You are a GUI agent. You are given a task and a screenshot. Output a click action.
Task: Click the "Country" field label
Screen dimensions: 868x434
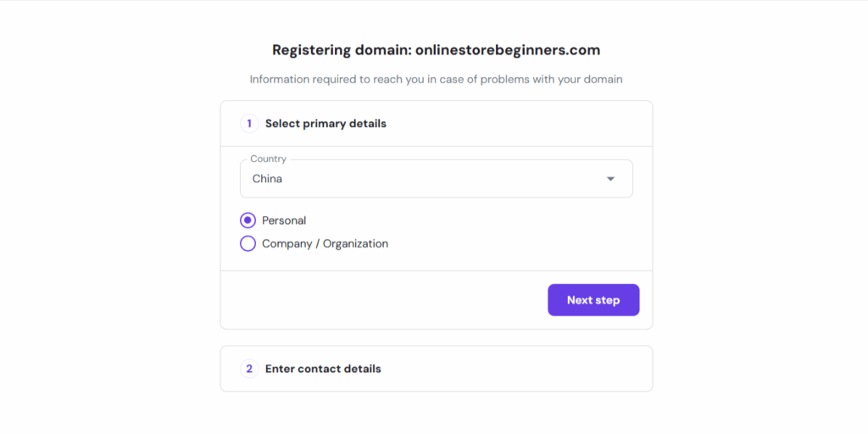pyautogui.click(x=268, y=159)
